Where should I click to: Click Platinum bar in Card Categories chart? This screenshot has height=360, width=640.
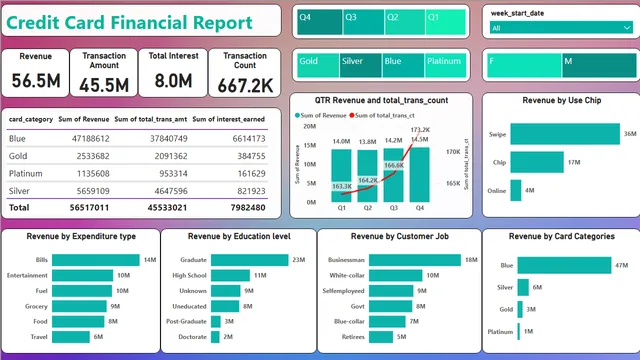(x=518, y=331)
